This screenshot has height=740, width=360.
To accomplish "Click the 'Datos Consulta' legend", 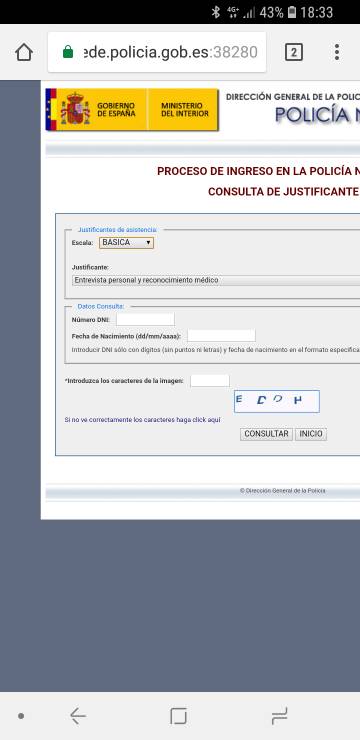I will (x=101, y=306).
